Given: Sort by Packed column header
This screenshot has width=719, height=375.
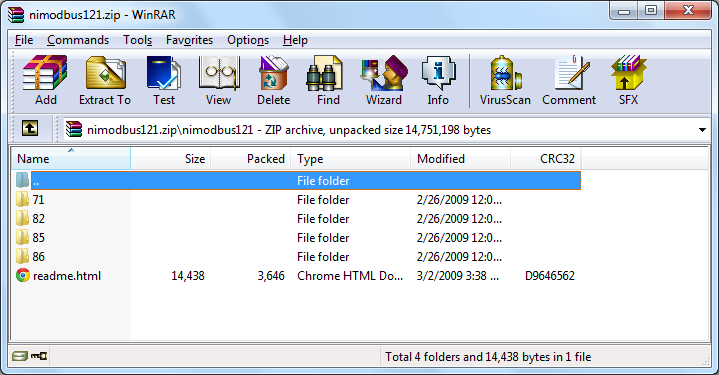Looking at the screenshot, I should [x=250, y=158].
